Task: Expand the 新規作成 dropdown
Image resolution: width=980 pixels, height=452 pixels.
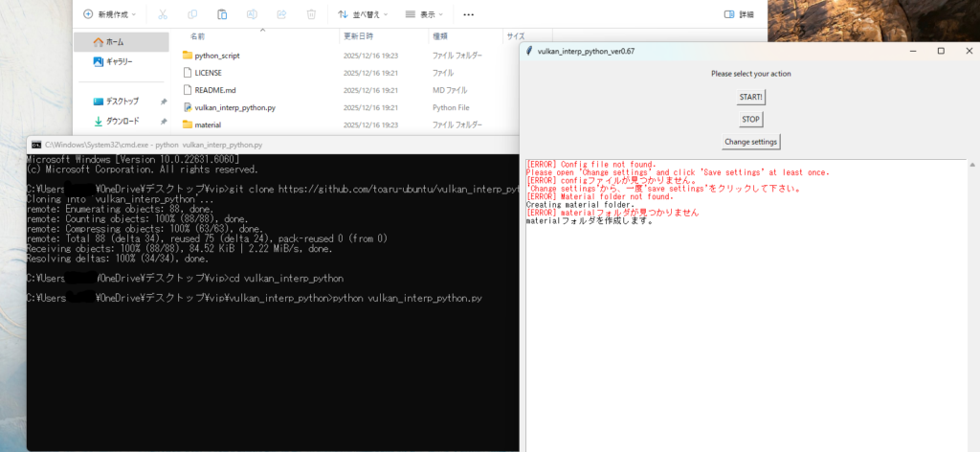Action: coord(109,15)
